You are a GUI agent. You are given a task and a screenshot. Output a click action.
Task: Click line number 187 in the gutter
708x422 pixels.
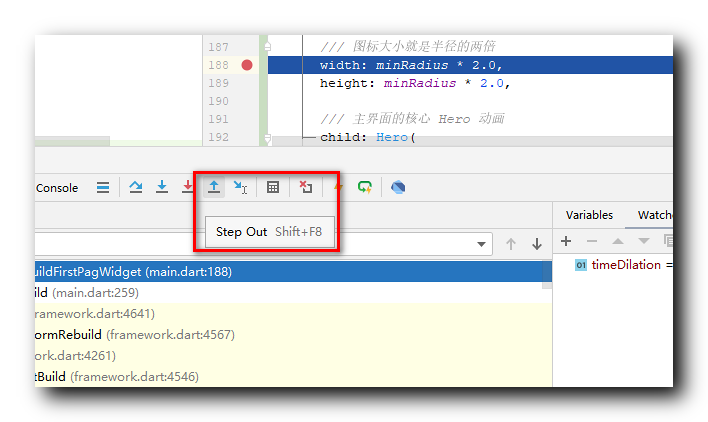coord(219,47)
